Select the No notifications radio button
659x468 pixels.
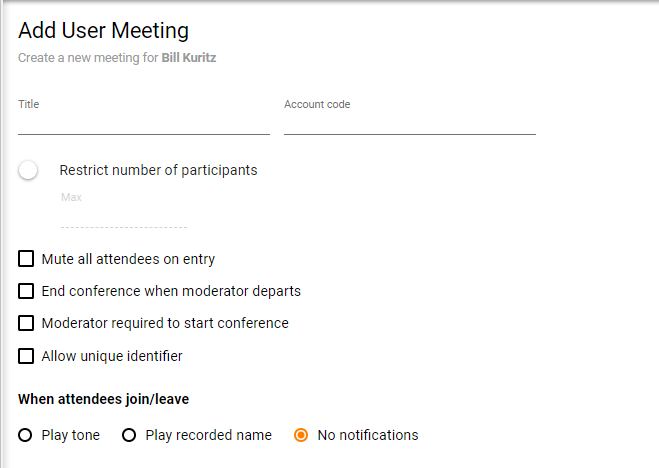[301, 436]
